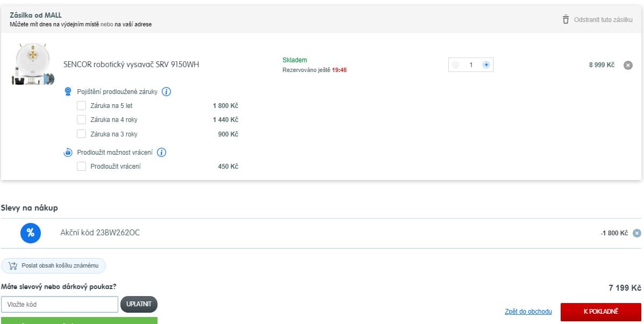Screen dimensions: 644x324
Task: Open info about extended return option
Action: tap(162, 153)
